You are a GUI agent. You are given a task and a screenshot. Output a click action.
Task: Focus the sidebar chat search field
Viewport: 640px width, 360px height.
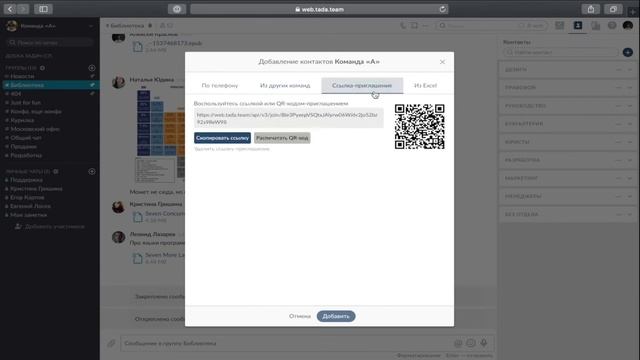coord(50,42)
